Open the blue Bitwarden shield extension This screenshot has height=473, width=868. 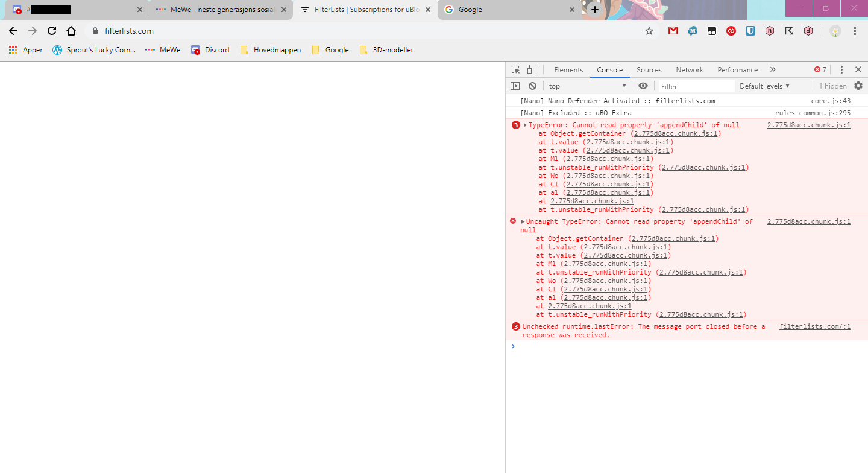[750, 31]
